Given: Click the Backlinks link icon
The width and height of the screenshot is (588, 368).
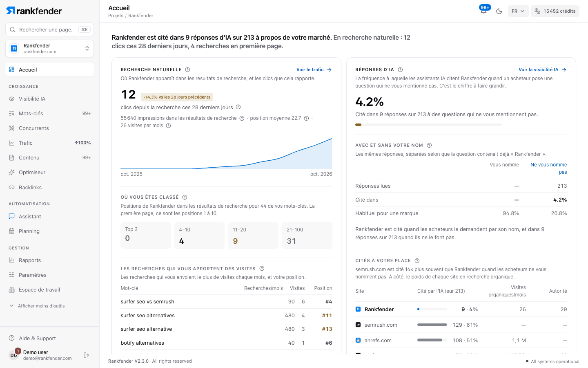Looking at the screenshot, I should (12, 187).
